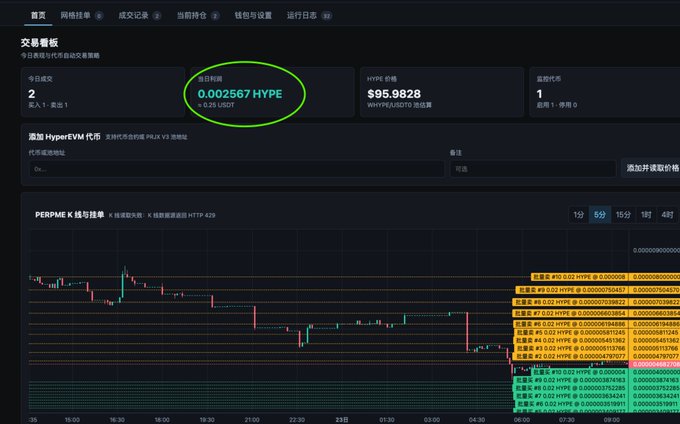Image resolution: width=680 pixels, height=424 pixels.
Task: View the 运行日志 run log tab
Action: [x=309, y=16]
